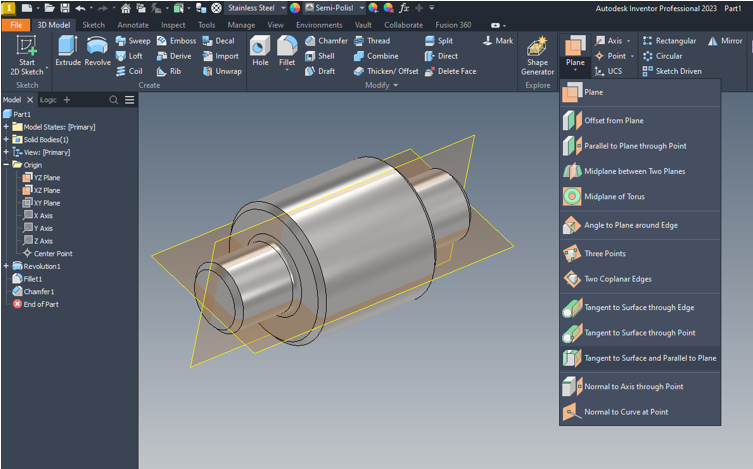Choose the Decal tool
The height and width of the screenshot is (469, 753).
219,41
